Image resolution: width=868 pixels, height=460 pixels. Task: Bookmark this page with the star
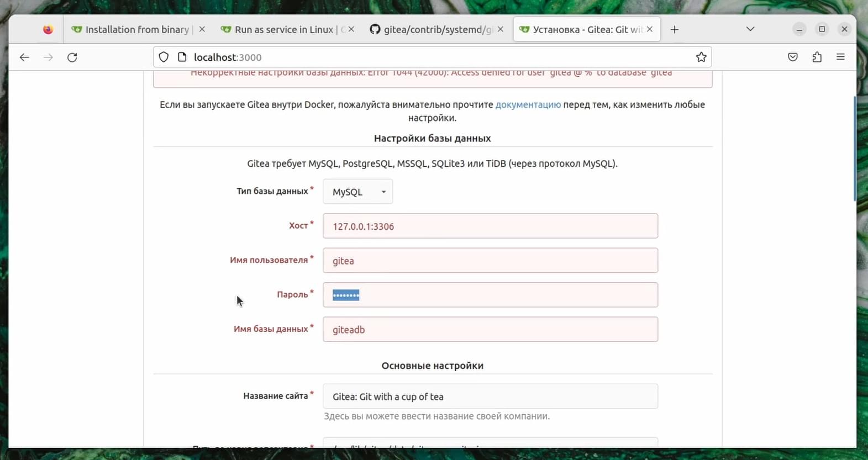(x=701, y=57)
